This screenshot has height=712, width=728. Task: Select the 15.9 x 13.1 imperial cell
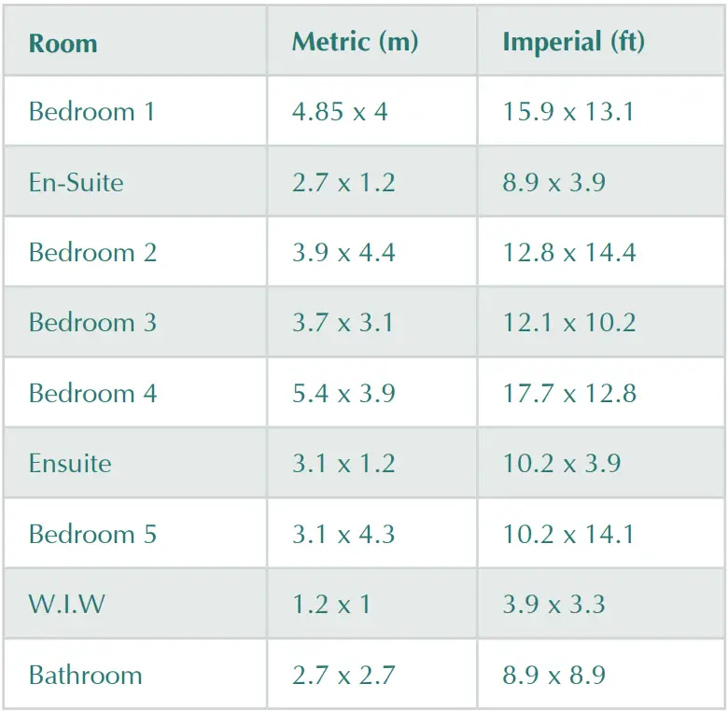click(568, 112)
